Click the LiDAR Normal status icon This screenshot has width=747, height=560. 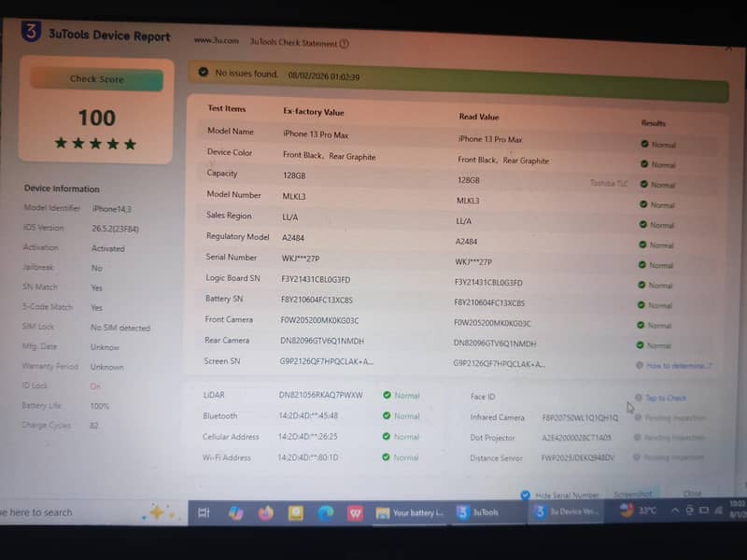[x=387, y=395]
